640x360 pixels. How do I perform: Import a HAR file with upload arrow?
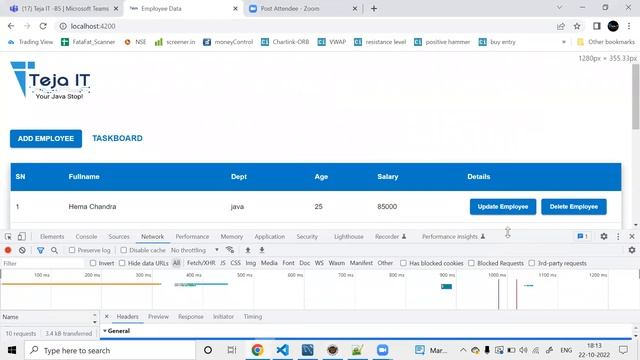coord(248,250)
